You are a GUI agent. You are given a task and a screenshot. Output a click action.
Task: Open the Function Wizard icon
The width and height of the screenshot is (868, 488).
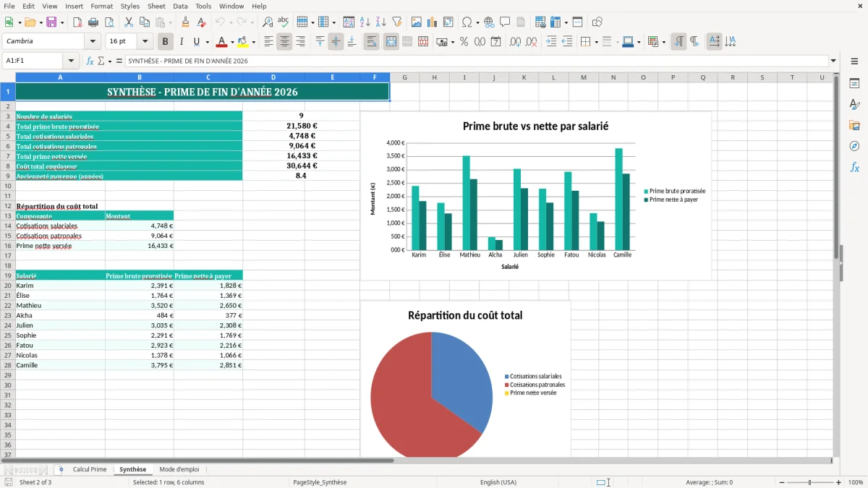[x=90, y=61]
